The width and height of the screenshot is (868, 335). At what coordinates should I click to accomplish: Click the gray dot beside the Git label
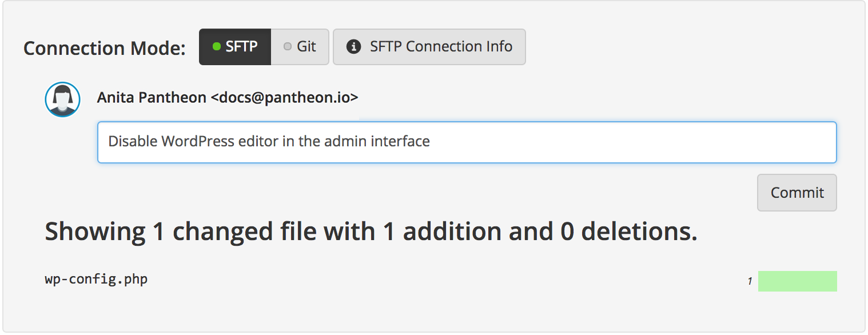[x=286, y=46]
